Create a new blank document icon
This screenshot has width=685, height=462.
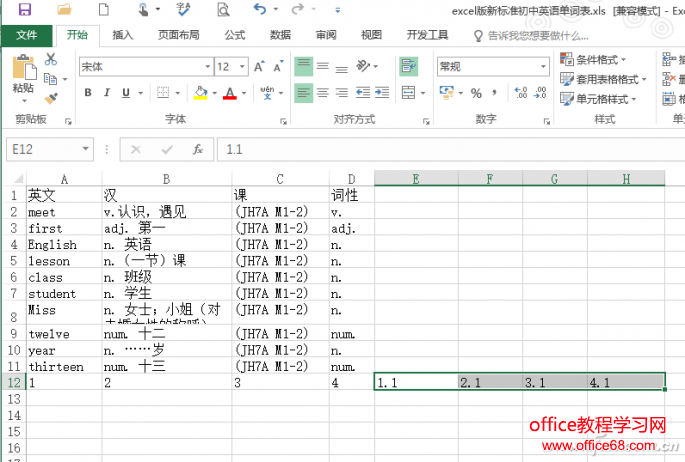point(104,9)
